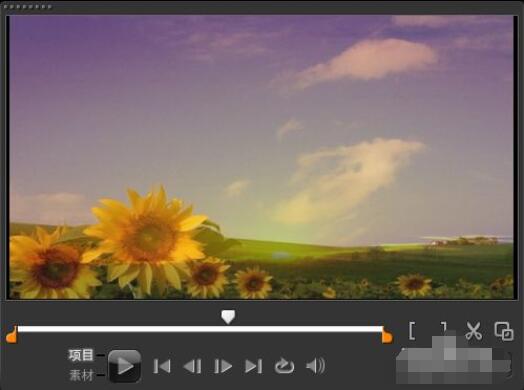Viewport: 524px width, 390px height.
Task: Start playback with the Play button
Action: [125, 366]
